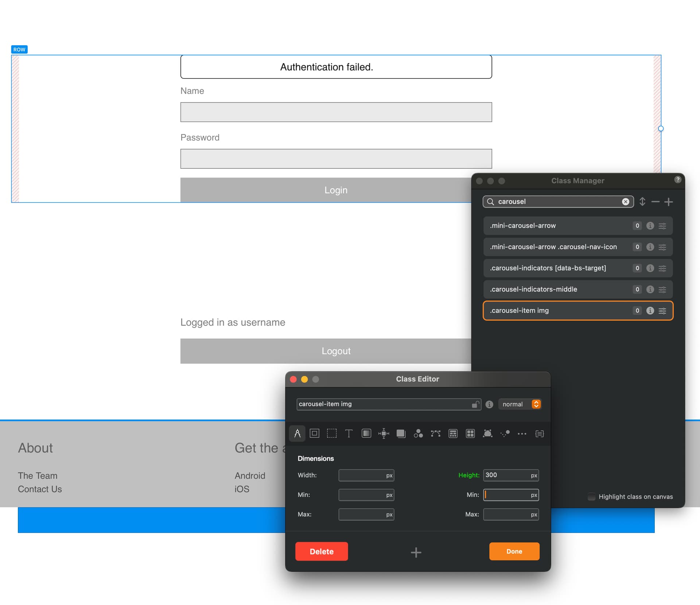Open the Text styling tab in Class Editor
This screenshot has width=700, height=605.
point(349,433)
